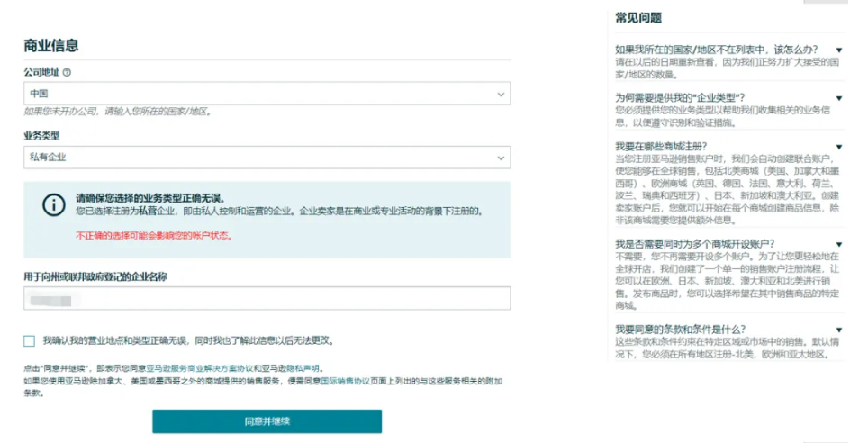Click the 常见问题 heading

[638, 18]
